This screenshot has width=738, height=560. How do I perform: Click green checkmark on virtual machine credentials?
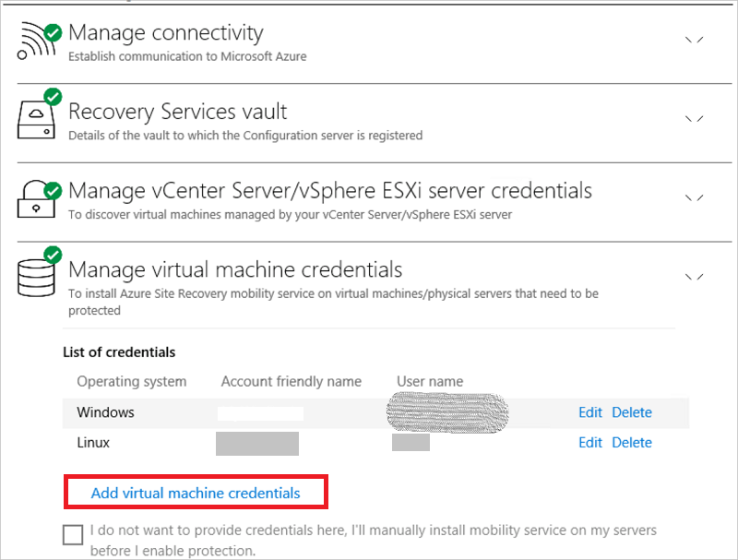pos(54,255)
